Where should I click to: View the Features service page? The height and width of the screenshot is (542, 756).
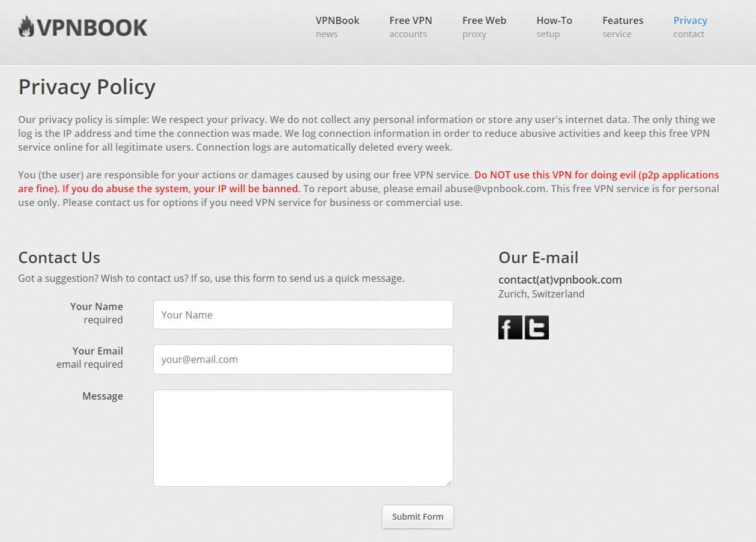point(623,27)
